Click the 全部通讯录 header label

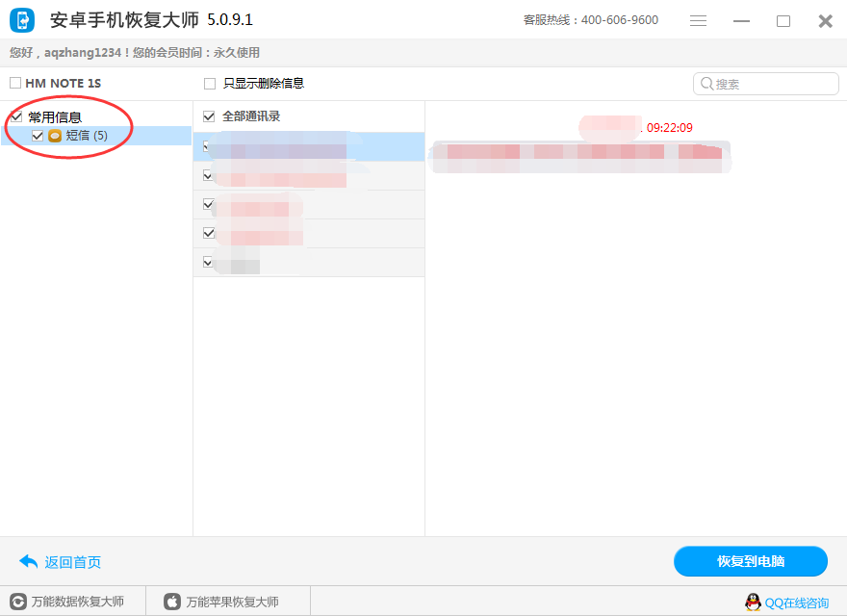click(251, 116)
